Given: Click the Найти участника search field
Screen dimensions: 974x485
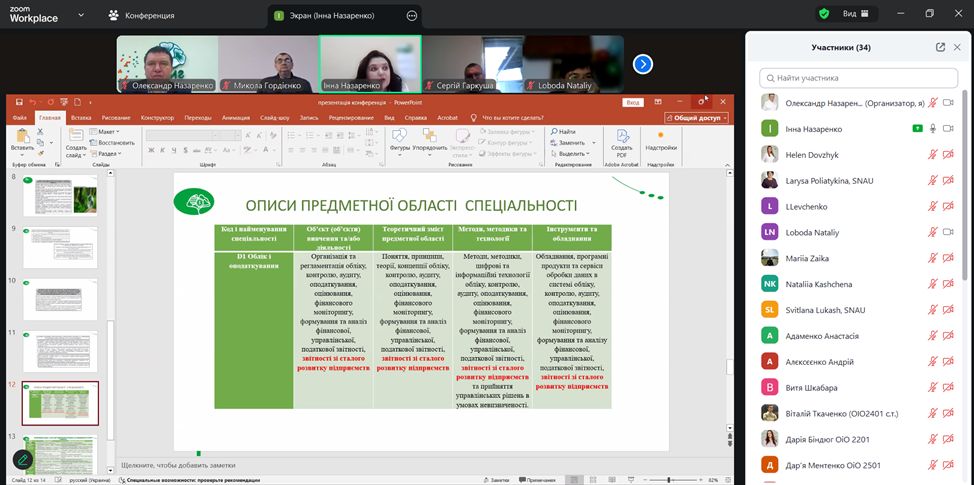Looking at the screenshot, I should 858,78.
